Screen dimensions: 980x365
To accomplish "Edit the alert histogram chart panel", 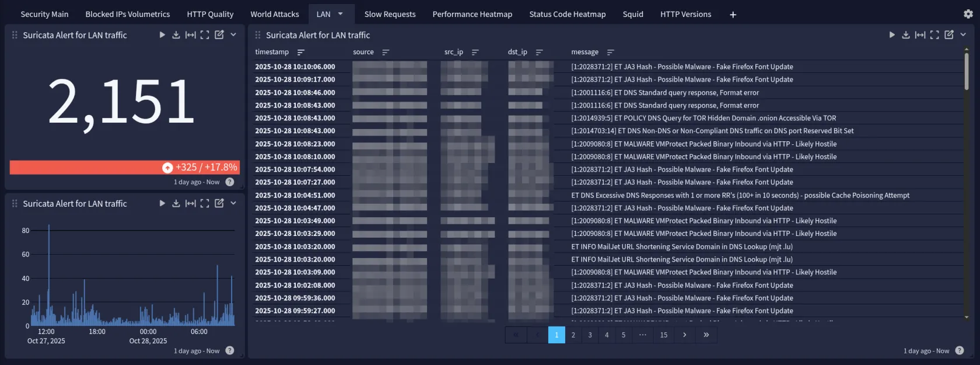I will [x=219, y=203].
